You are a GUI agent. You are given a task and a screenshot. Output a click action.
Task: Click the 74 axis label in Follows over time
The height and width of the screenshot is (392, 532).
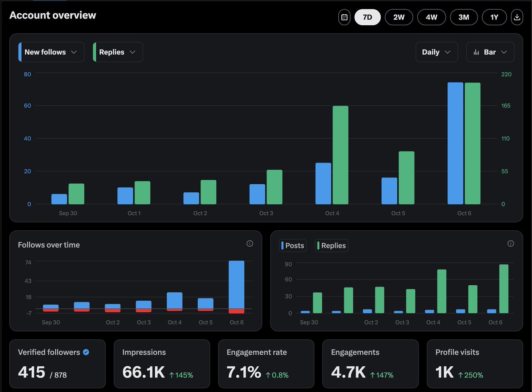[28, 262]
